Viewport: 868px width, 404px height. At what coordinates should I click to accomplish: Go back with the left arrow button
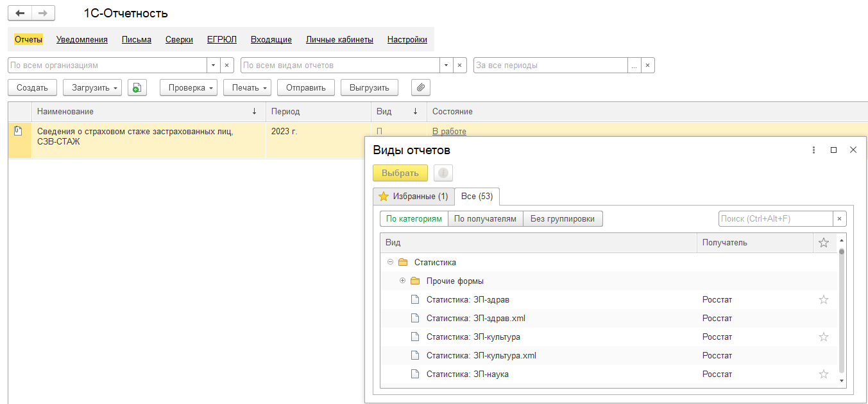pyautogui.click(x=20, y=13)
